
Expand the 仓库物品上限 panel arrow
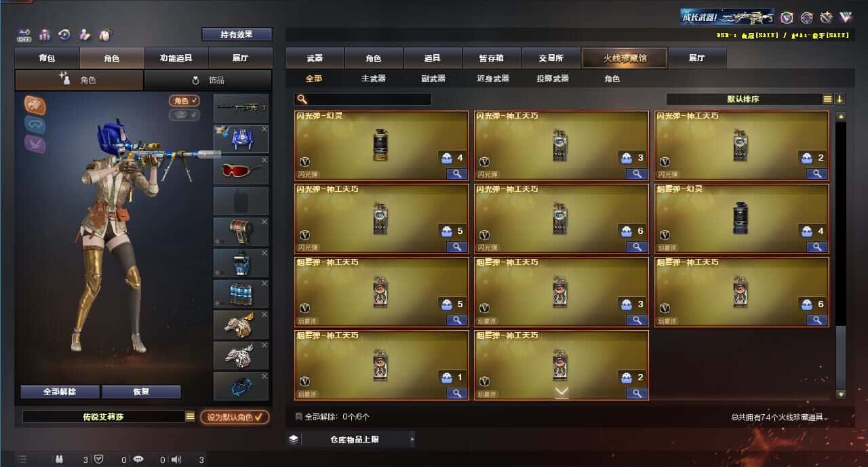(x=412, y=439)
